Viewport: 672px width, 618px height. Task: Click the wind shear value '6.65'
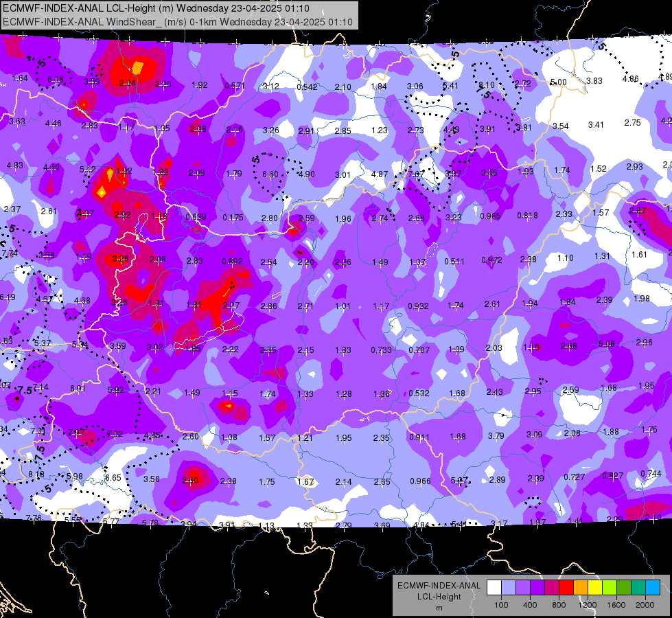[113, 478]
